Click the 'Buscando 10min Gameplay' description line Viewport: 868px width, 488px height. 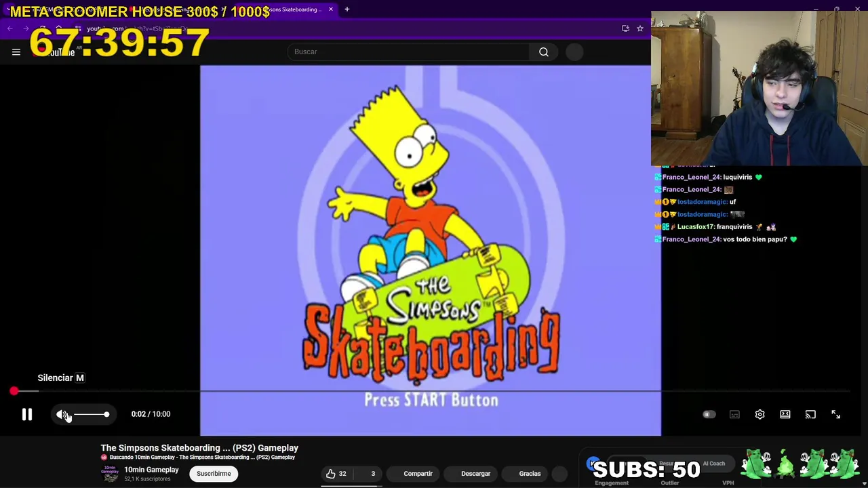202,457
